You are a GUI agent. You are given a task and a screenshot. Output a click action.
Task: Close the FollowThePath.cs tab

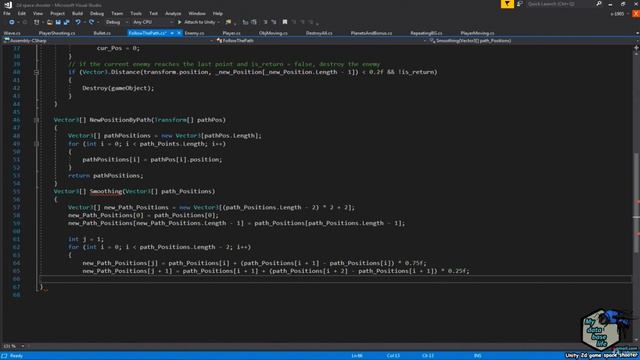pos(179,33)
